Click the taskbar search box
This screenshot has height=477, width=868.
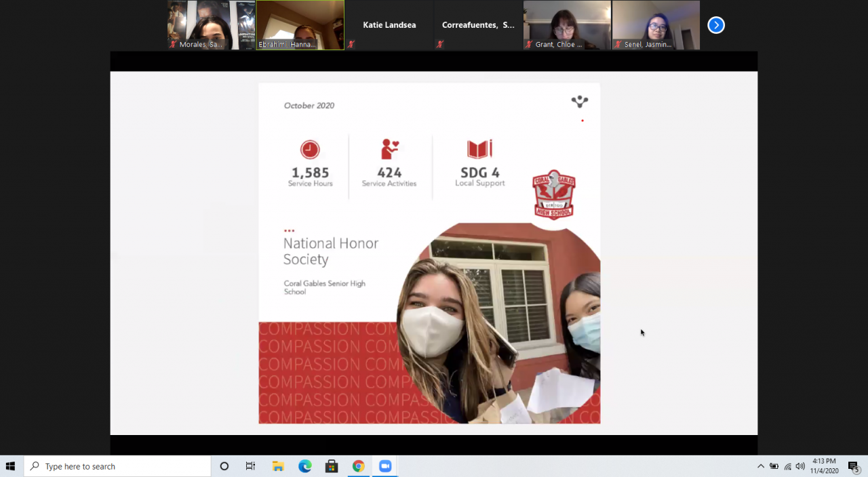click(x=117, y=466)
